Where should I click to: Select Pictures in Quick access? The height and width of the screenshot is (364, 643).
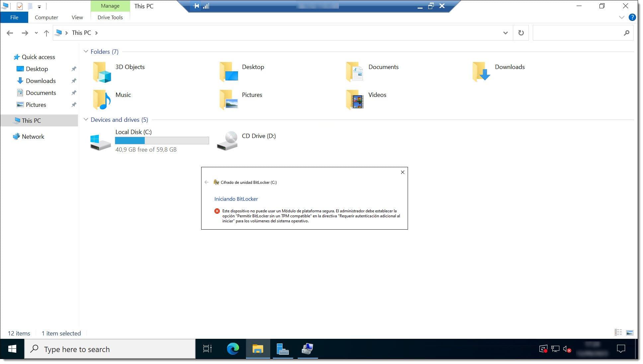(x=36, y=105)
